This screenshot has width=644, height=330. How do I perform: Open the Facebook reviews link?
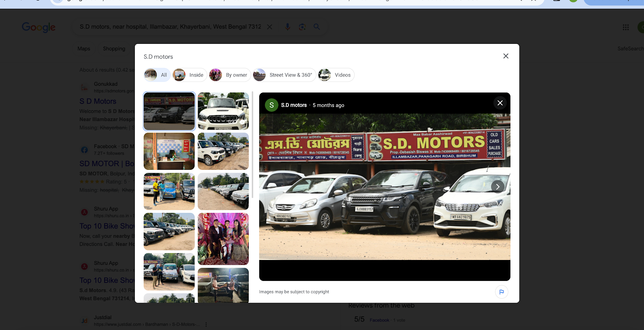click(x=379, y=320)
